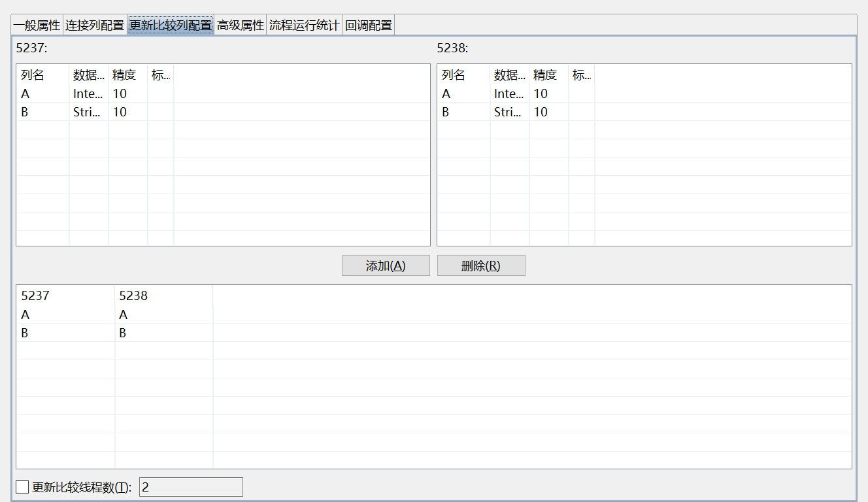
Task: Click the 精度 header in 5238 table
Action: click(x=549, y=75)
